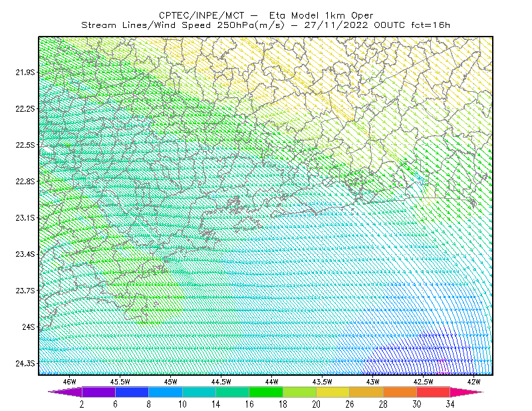This screenshot has width=532, height=411.
Task: Click the longitude label 44.5W
Action: point(221,382)
